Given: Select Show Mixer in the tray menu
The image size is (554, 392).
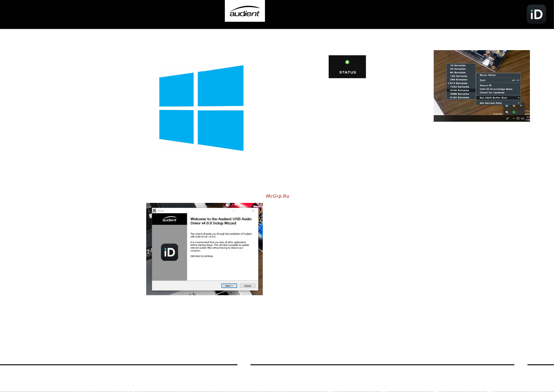Looking at the screenshot, I should click(498, 75).
